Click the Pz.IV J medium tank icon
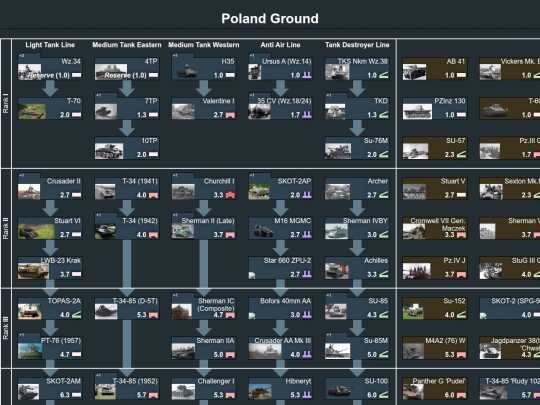This screenshot has height=405, width=540. (x=461, y=275)
